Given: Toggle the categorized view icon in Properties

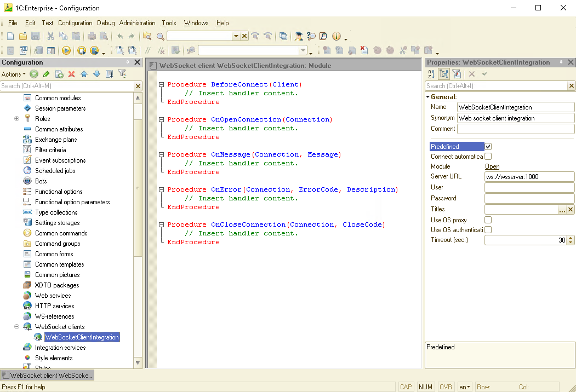Looking at the screenshot, I should point(444,74).
